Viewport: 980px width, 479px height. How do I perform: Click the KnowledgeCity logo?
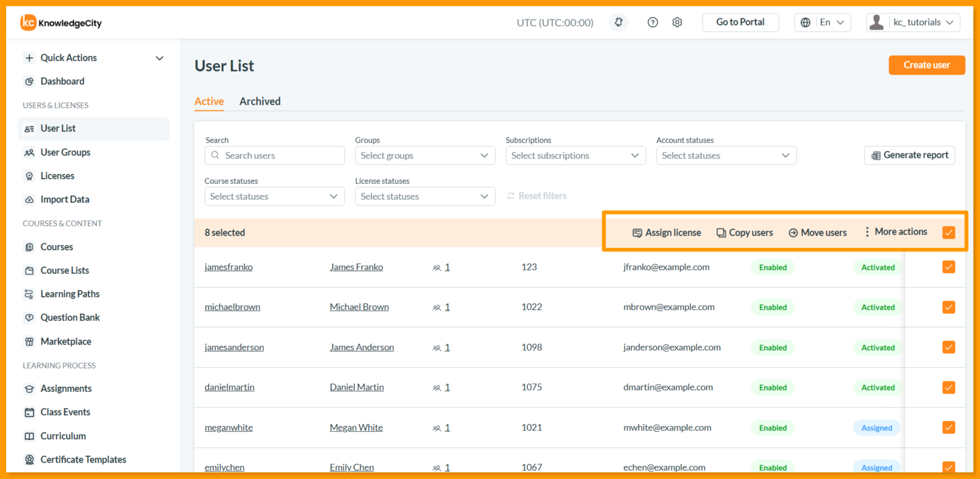[x=61, y=22]
